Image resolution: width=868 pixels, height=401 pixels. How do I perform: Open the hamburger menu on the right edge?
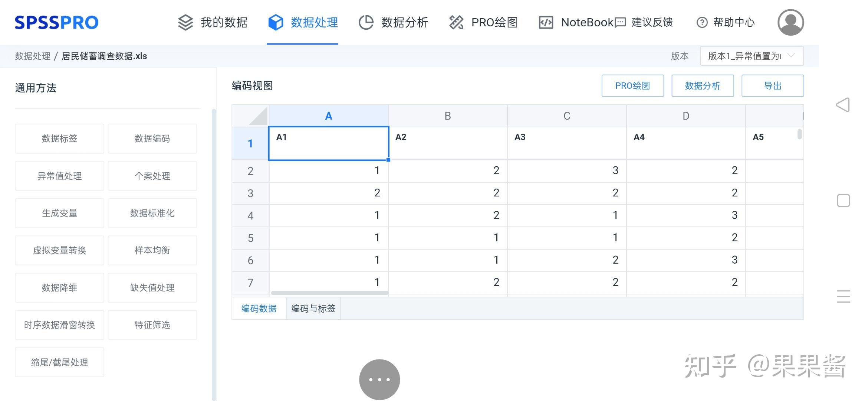[x=844, y=297]
